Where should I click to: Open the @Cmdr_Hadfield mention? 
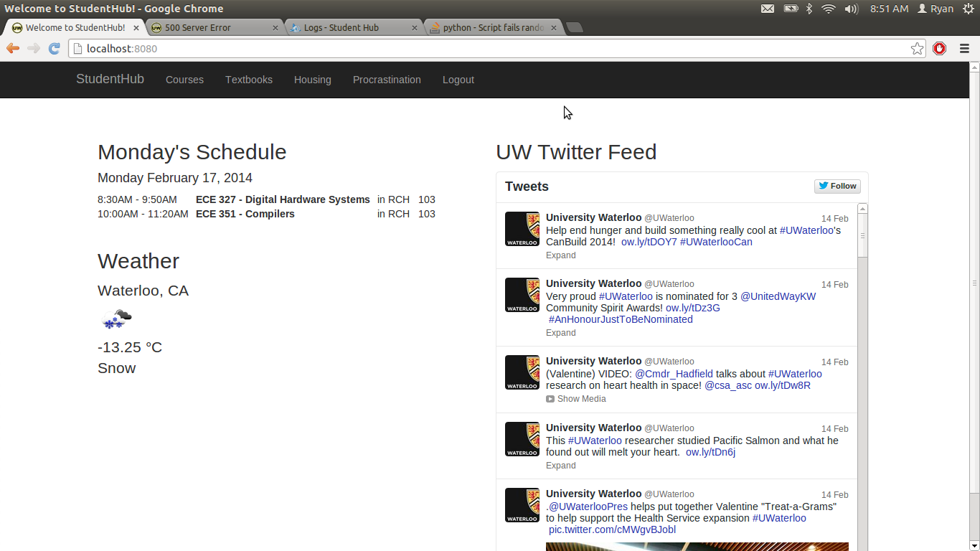point(674,374)
